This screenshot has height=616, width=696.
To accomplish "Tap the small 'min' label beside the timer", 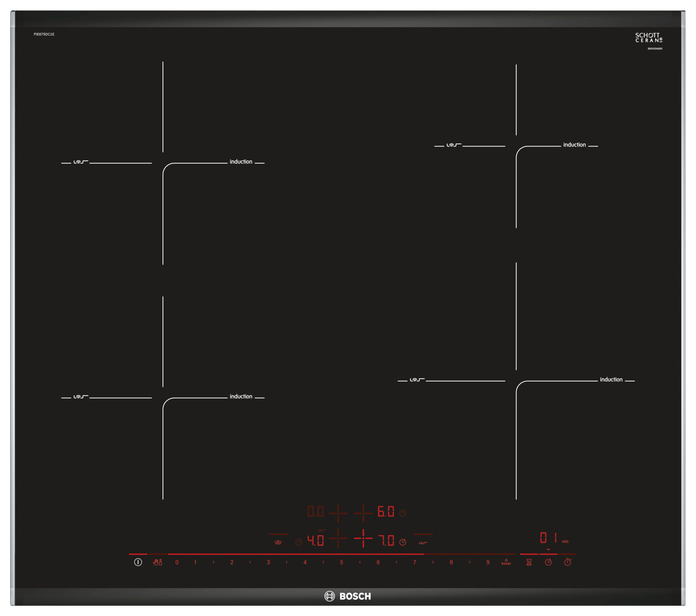I will point(565,541).
